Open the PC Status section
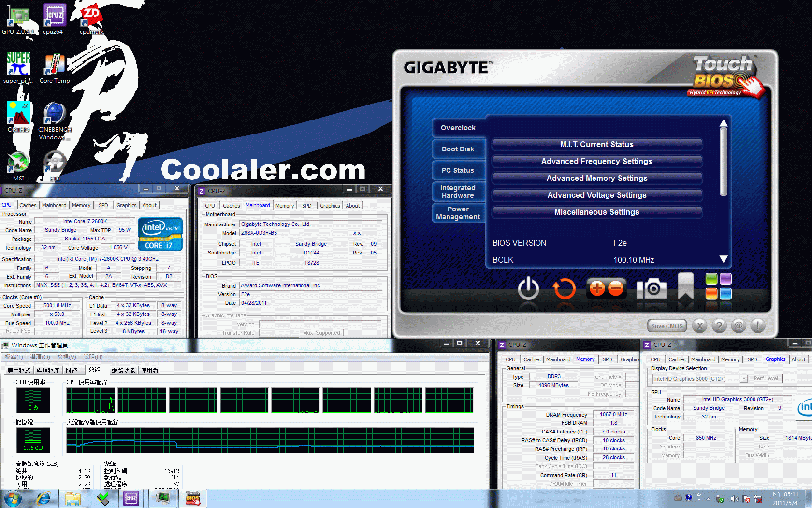Viewport: 812px width, 508px height. pos(458,170)
